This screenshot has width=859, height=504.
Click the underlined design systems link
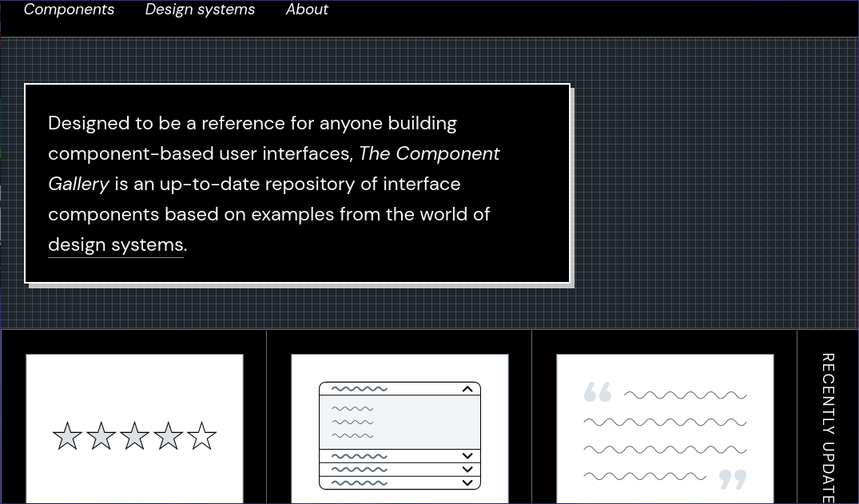pos(115,244)
